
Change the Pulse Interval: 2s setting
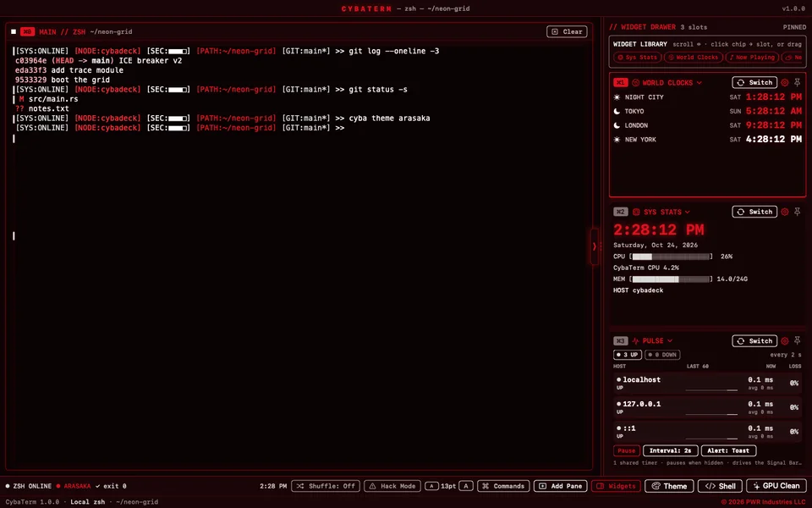[671, 451]
